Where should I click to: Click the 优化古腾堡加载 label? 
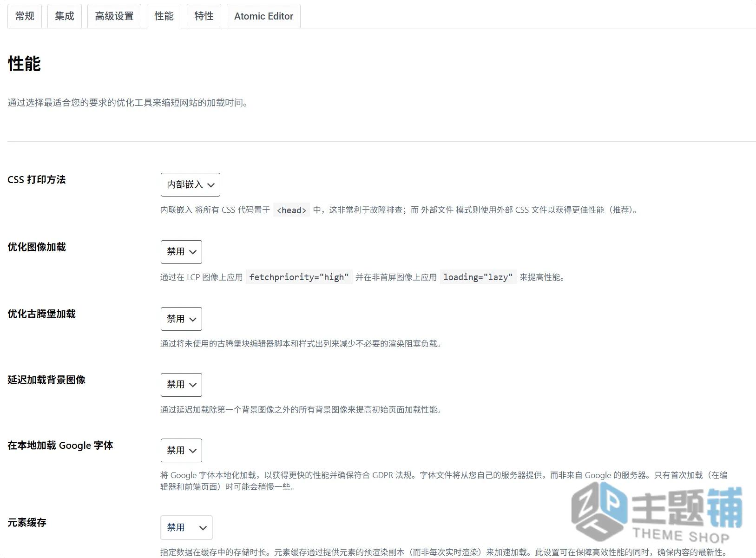coord(41,314)
